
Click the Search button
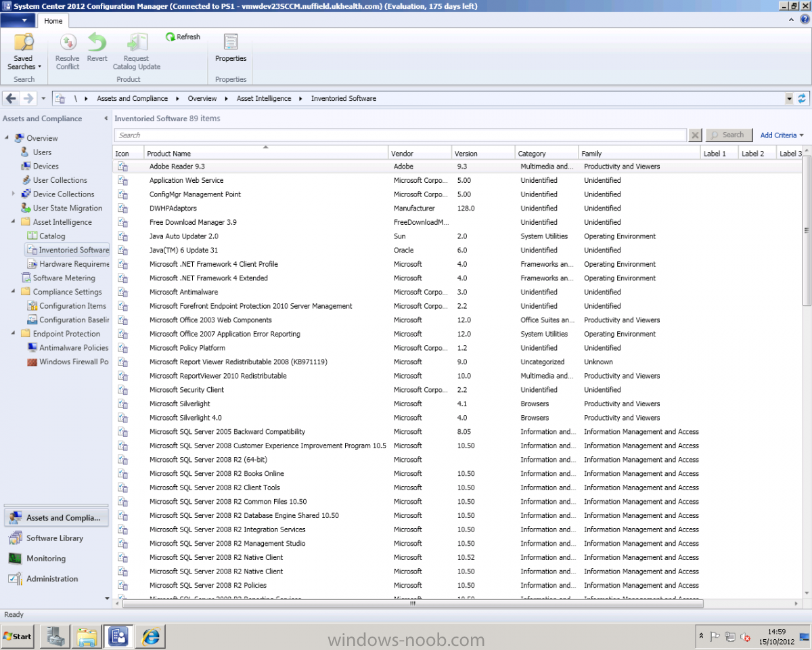(729, 135)
